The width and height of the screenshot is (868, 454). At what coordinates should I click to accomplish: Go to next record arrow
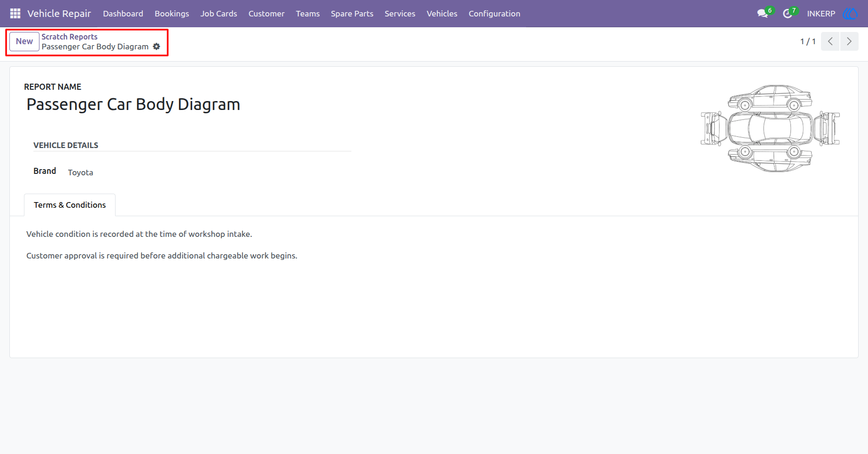(849, 41)
